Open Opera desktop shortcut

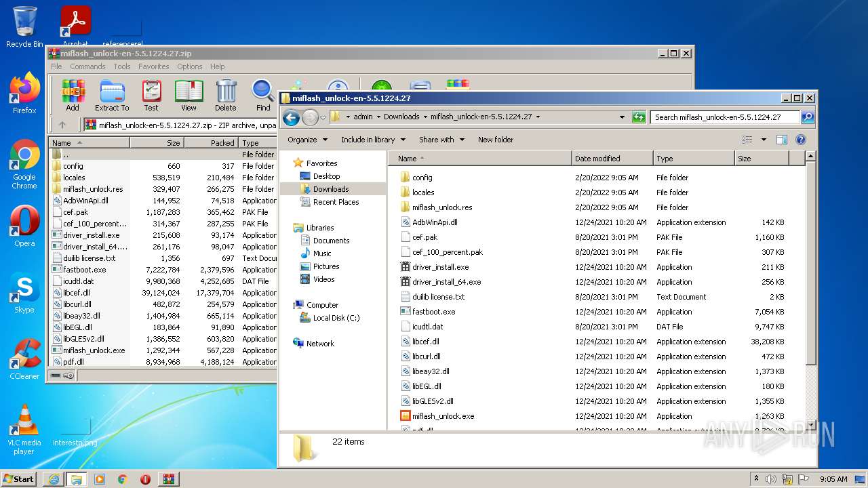tap(24, 226)
